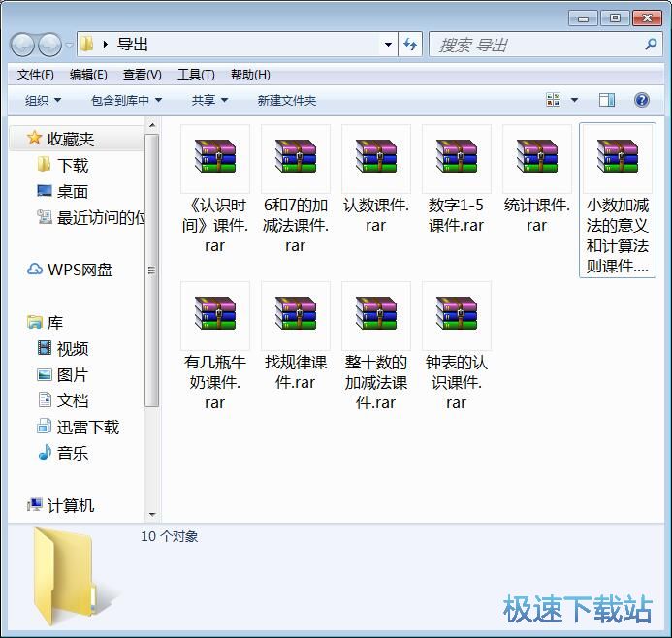Expand the 共享 dropdown
Image resolution: width=672 pixels, height=638 pixels.
[x=209, y=100]
